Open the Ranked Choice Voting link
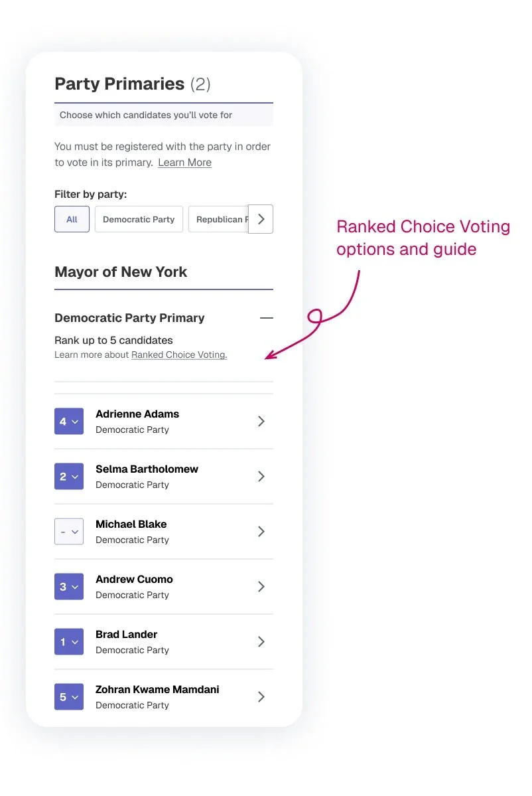The width and height of the screenshot is (532, 796). pyautogui.click(x=179, y=355)
